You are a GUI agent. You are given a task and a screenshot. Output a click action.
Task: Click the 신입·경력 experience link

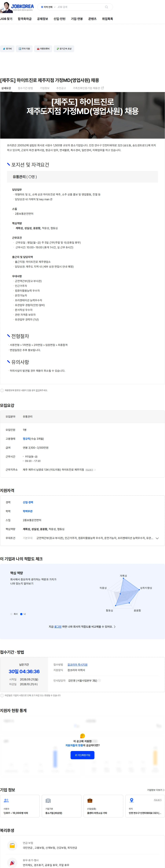28,502
